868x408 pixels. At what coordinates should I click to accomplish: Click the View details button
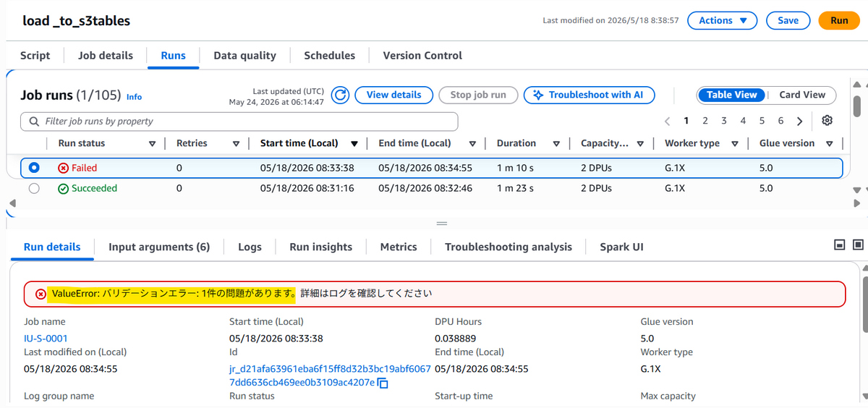[x=393, y=95]
